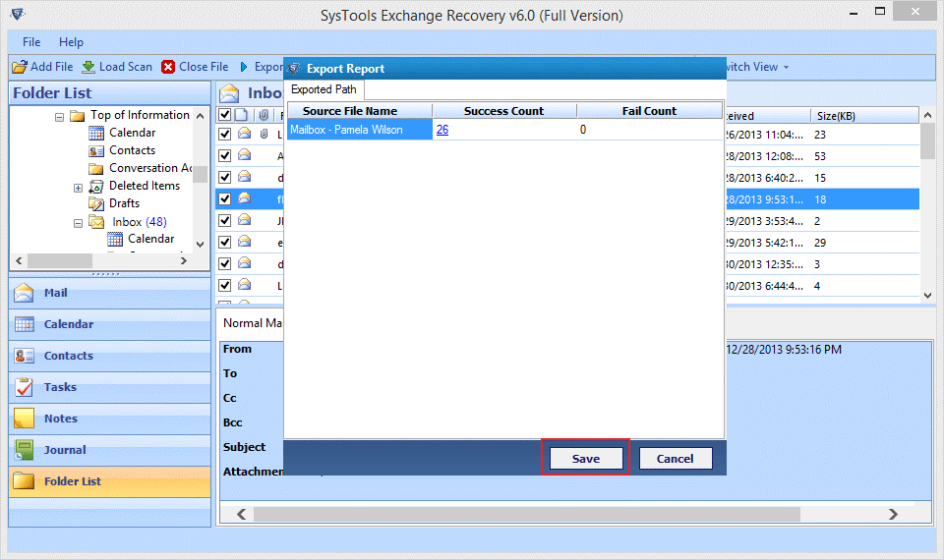Click the Folder List navigation button label

73,481
